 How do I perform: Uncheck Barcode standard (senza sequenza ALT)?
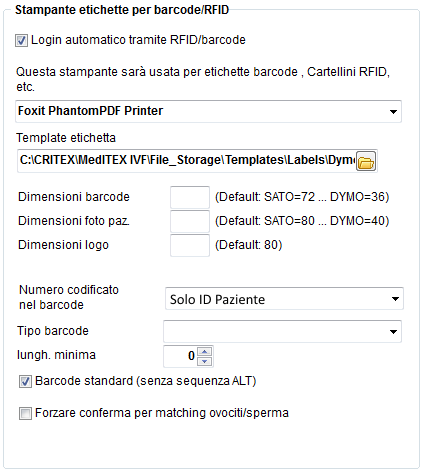tap(25, 381)
